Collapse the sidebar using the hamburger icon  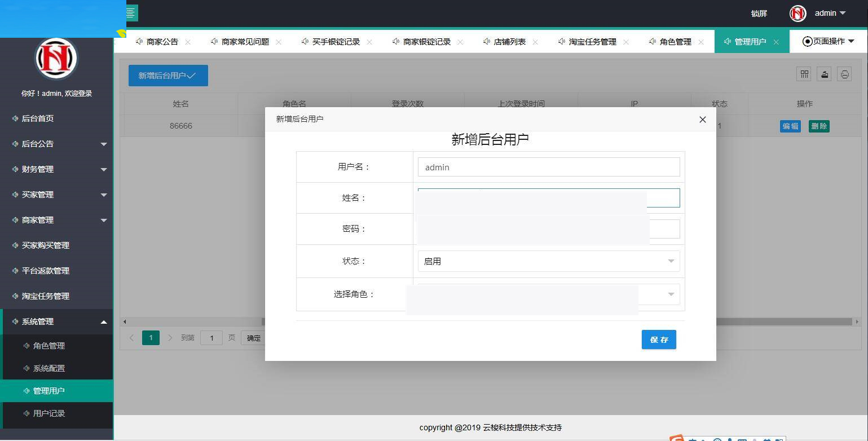(131, 12)
